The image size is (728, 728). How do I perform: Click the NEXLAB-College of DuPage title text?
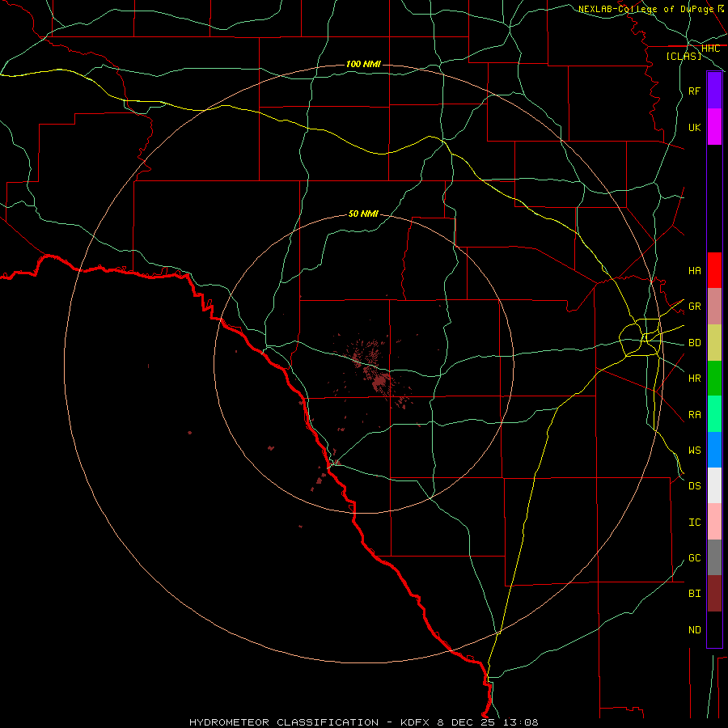point(645,9)
